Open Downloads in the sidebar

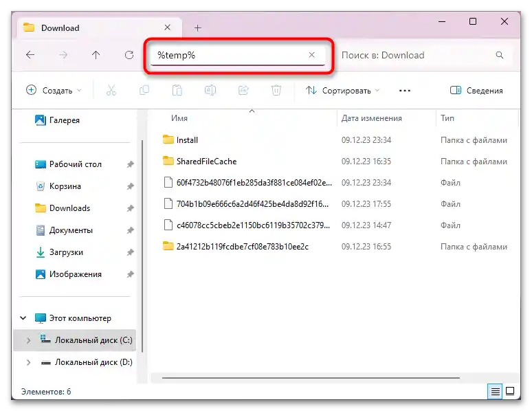(63, 208)
